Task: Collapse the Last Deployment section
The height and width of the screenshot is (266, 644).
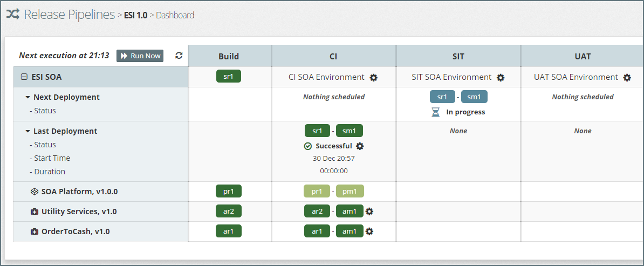Action: 28,132
